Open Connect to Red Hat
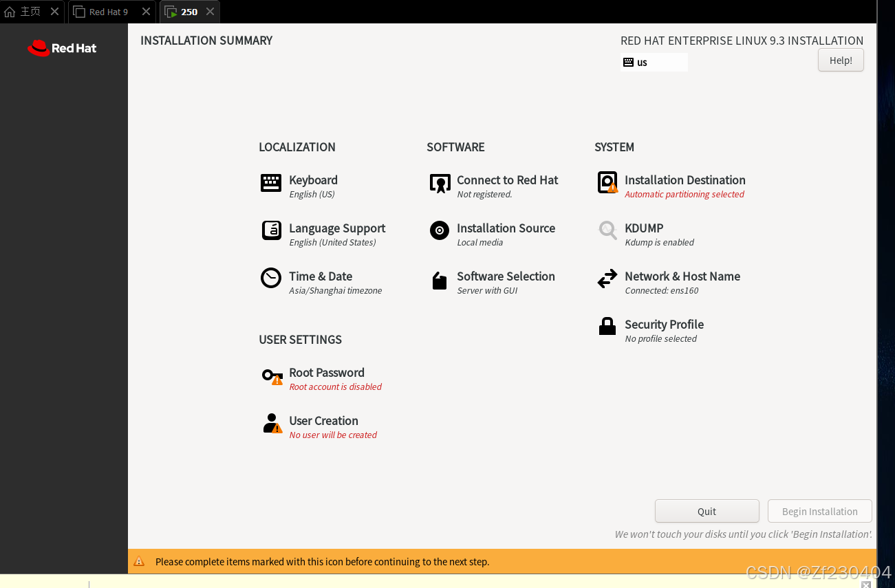This screenshot has width=895, height=588. click(x=508, y=180)
